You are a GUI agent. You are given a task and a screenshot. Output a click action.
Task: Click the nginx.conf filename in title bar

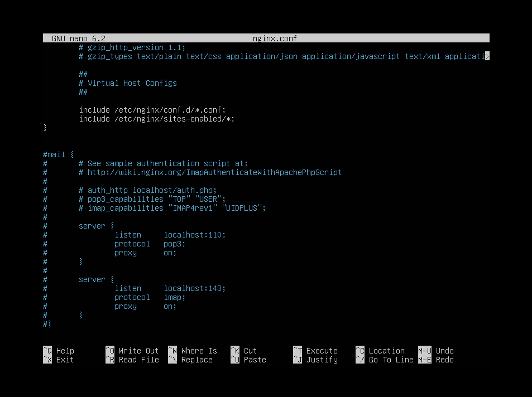coord(275,38)
